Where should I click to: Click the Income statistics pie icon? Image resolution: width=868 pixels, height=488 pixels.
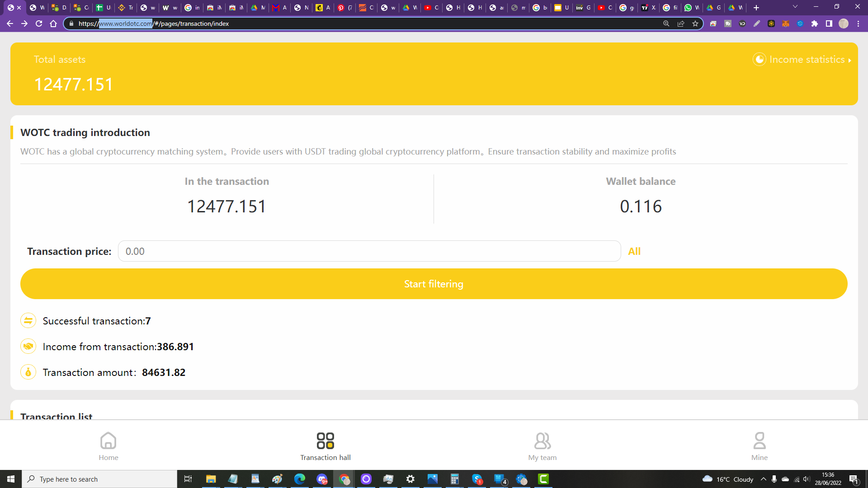(759, 59)
